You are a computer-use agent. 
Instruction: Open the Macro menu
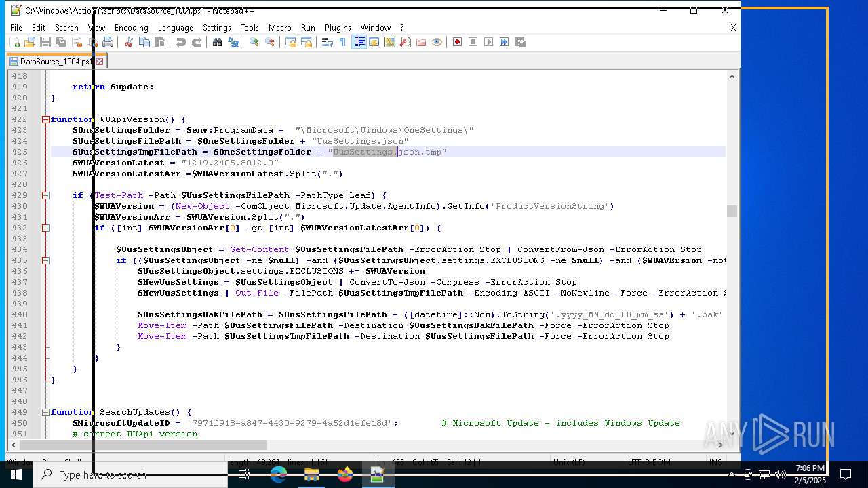click(279, 28)
